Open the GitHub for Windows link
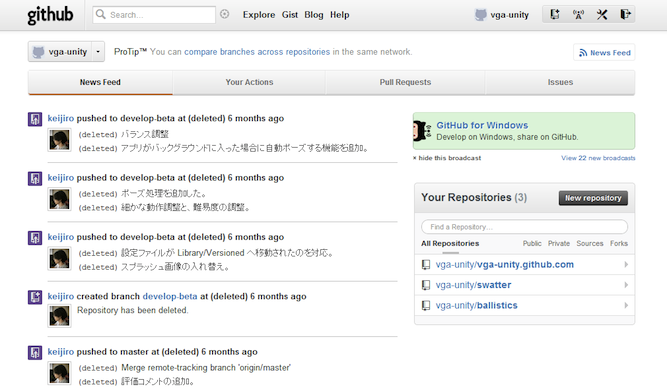This screenshot has width=667, height=391. tap(482, 126)
